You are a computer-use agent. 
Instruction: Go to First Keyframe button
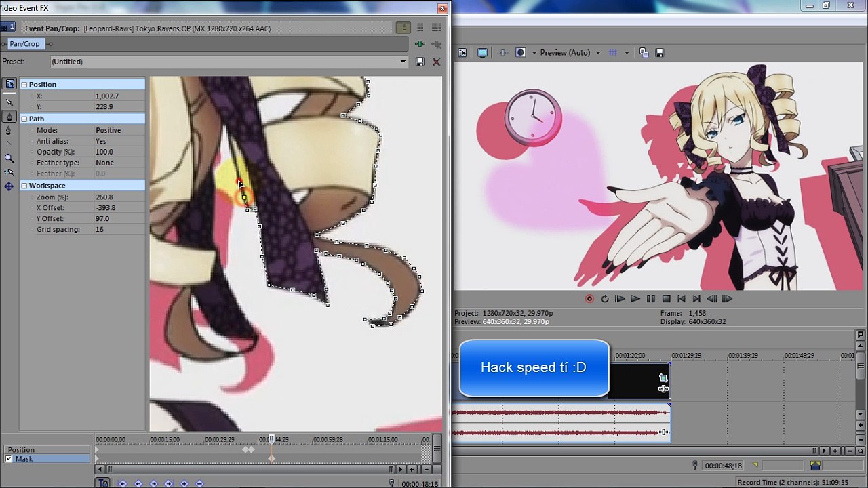[x=123, y=483]
